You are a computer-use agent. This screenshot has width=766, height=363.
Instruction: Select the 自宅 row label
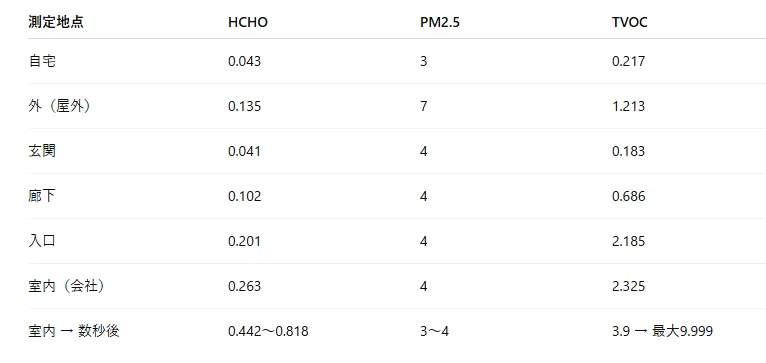tap(42, 61)
